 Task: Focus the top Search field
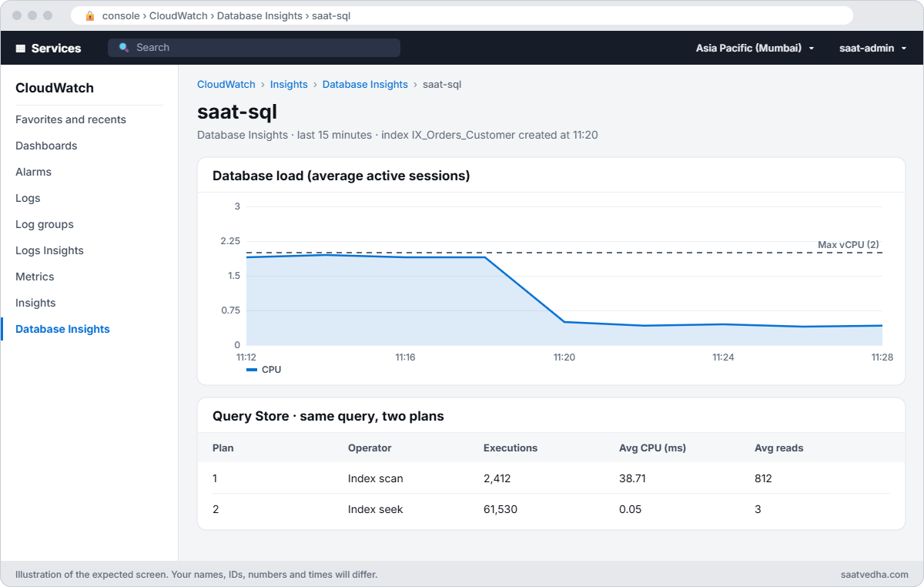pyautogui.click(x=254, y=48)
